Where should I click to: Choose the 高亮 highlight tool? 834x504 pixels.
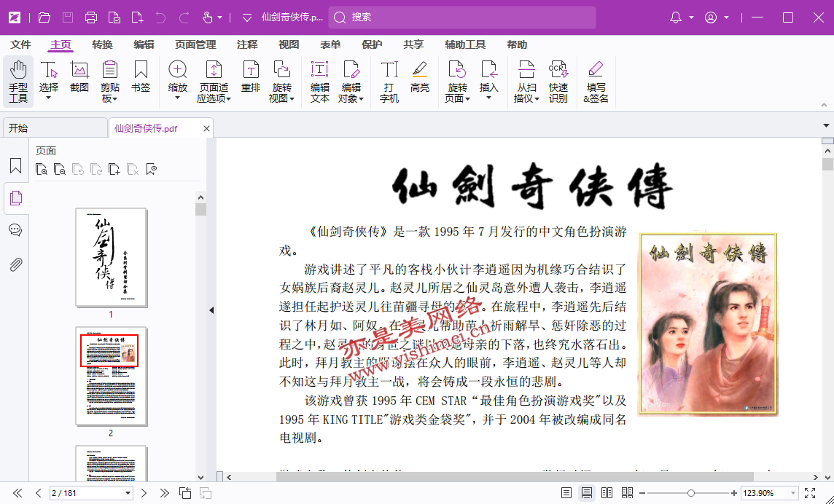click(x=420, y=76)
